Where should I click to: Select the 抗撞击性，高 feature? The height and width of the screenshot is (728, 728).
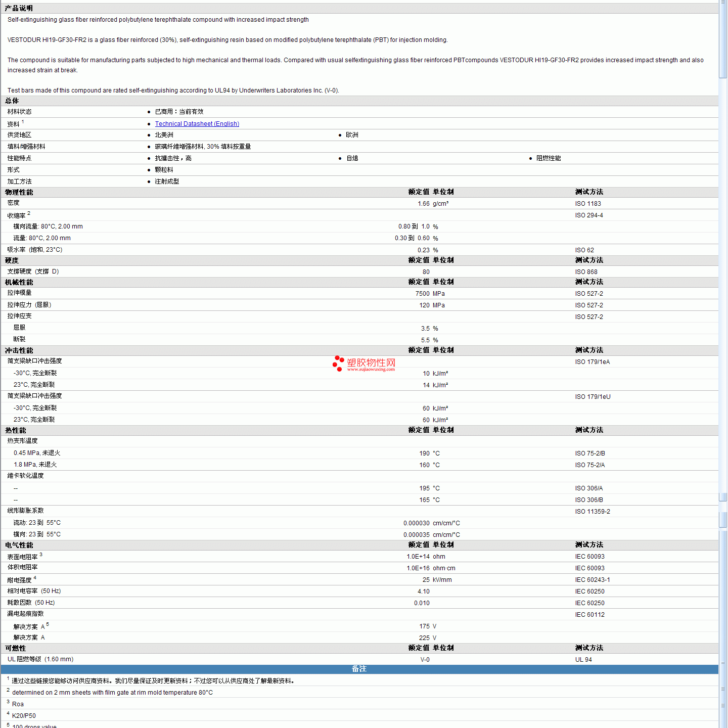point(173,158)
